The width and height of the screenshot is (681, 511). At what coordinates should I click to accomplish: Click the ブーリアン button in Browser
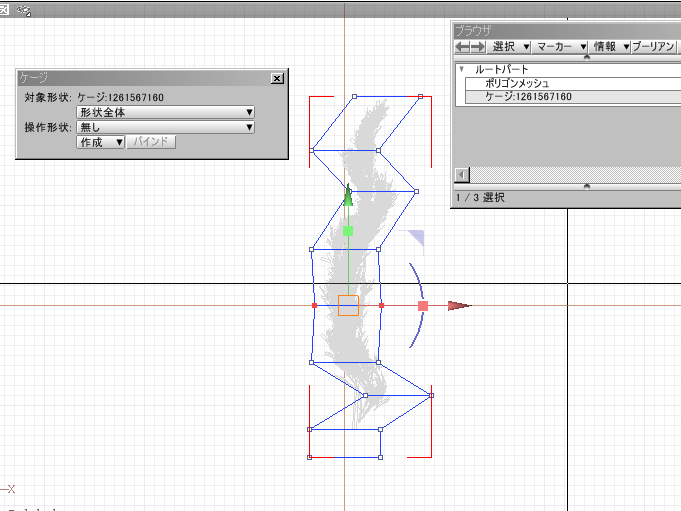pyautogui.click(x=654, y=47)
